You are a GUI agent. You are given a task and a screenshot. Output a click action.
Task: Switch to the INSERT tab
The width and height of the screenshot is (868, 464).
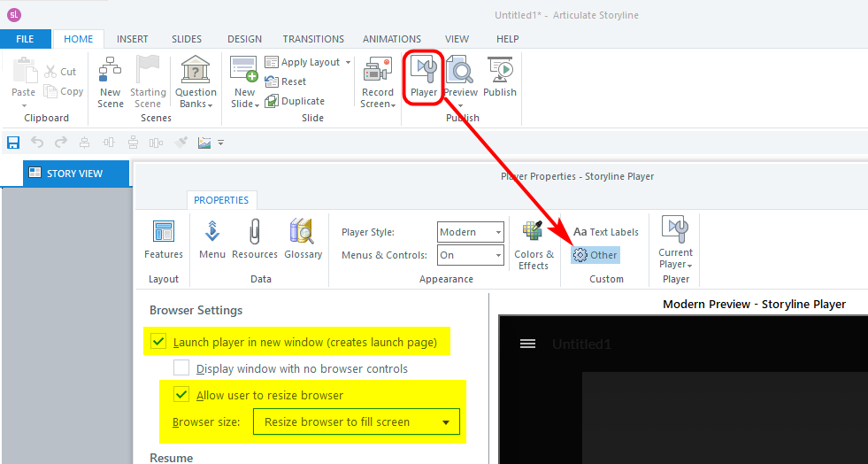[133, 39]
